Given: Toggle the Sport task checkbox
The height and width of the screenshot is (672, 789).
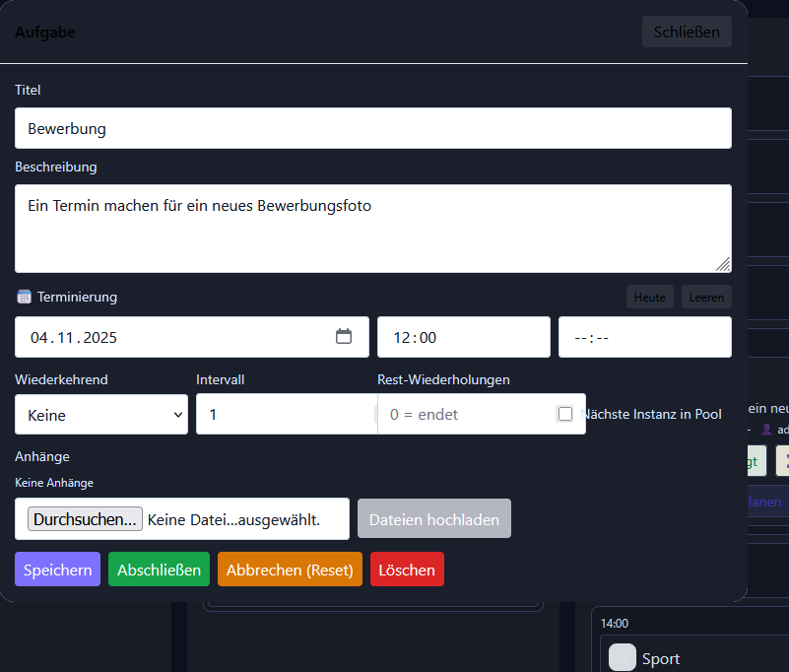Looking at the screenshot, I should click(x=623, y=657).
